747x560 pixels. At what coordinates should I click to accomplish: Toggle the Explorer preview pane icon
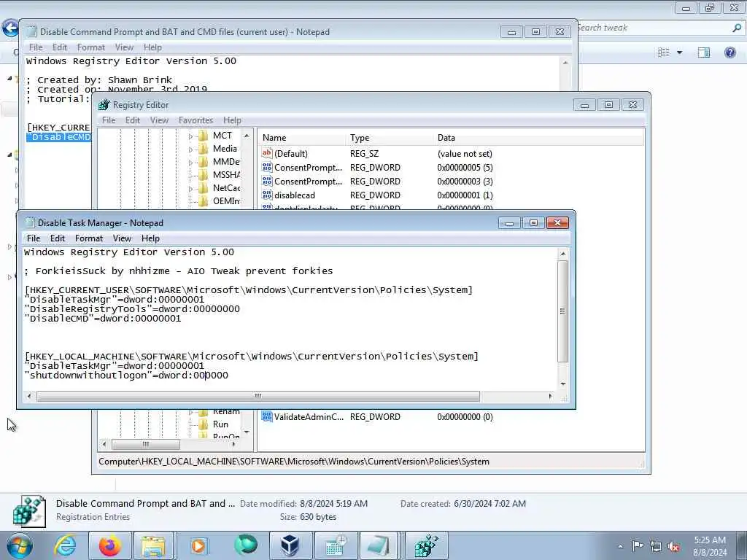tap(704, 52)
